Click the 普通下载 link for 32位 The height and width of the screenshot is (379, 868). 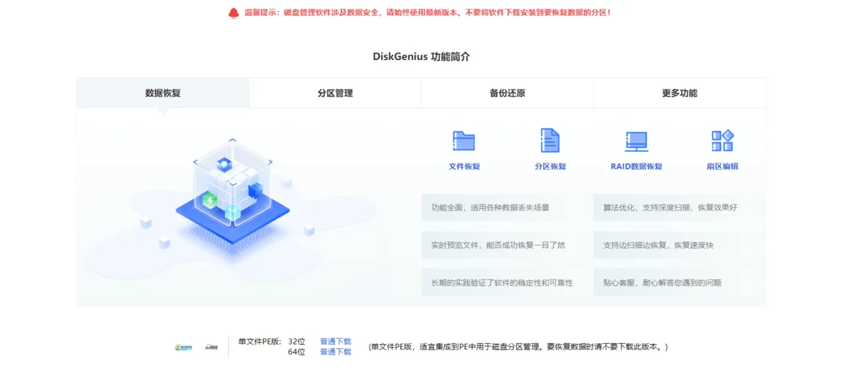[x=335, y=341]
